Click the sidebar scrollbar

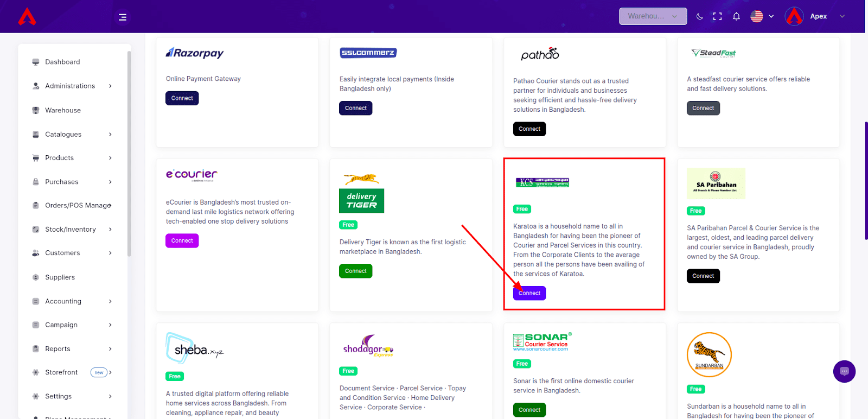point(129,154)
